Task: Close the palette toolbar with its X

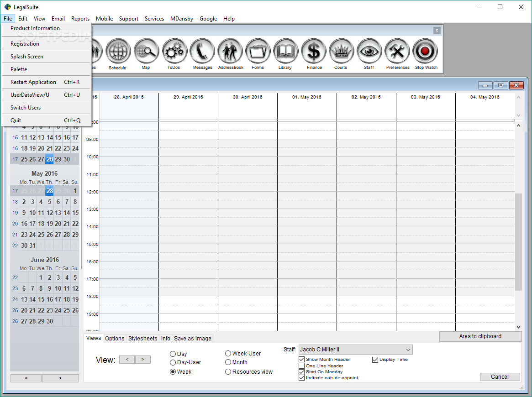Action: [437, 31]
